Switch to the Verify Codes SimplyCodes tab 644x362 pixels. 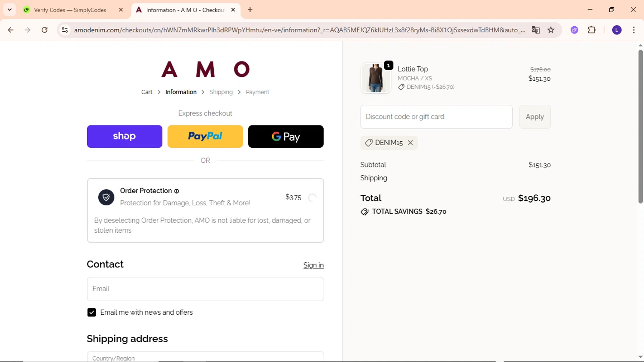(70, 10)
